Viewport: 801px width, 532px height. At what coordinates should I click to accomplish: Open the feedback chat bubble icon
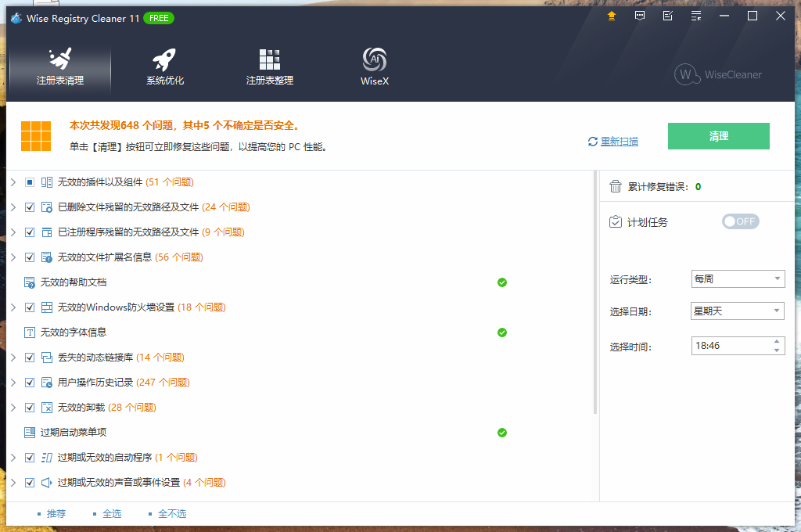coord(640,16)
